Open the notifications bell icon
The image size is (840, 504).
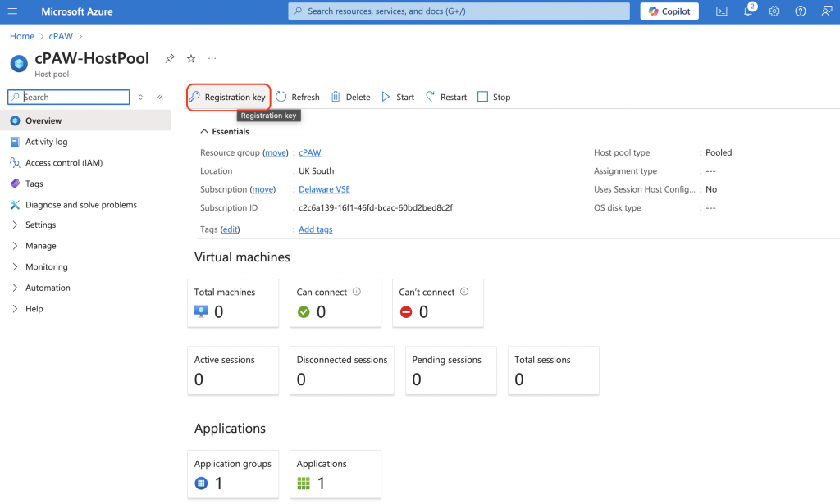[748, 11]
